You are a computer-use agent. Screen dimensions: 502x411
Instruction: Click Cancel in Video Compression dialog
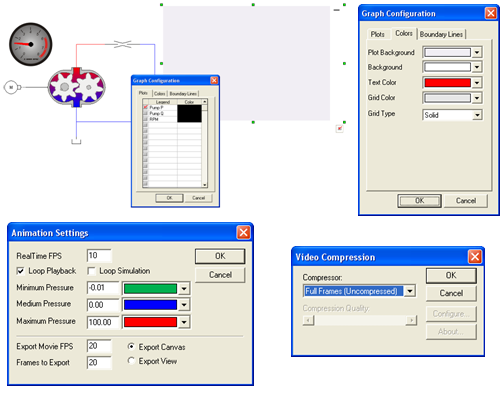(x=451, y=293)
